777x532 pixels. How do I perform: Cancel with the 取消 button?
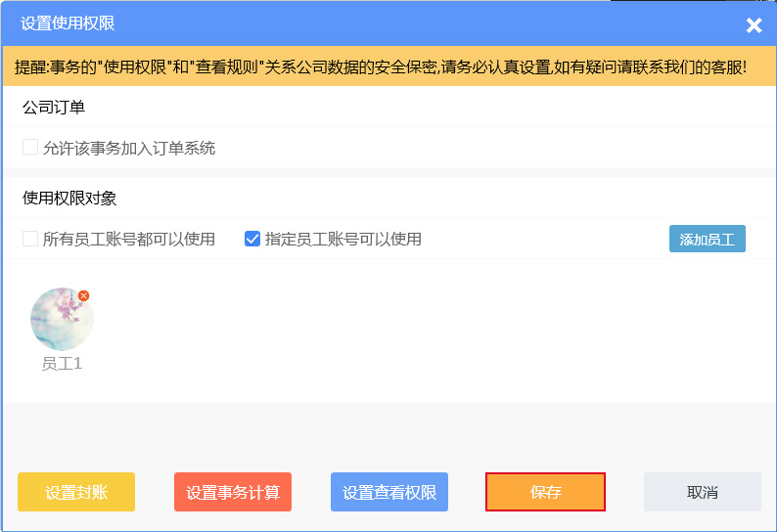click(703, 492)
